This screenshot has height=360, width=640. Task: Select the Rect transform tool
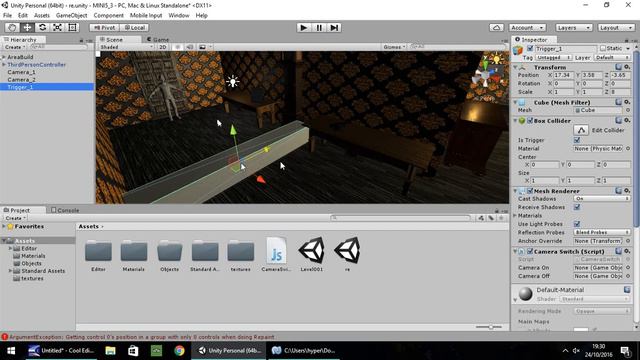click(72, 27)
